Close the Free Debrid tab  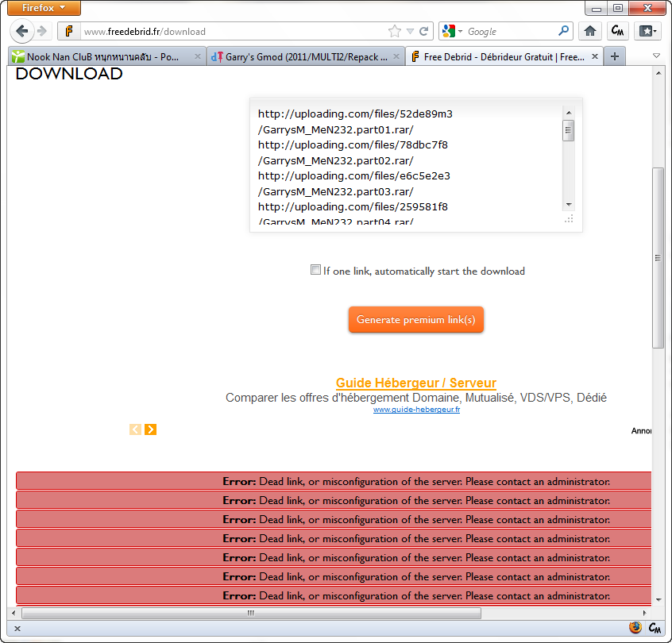(x=595, y=56)
